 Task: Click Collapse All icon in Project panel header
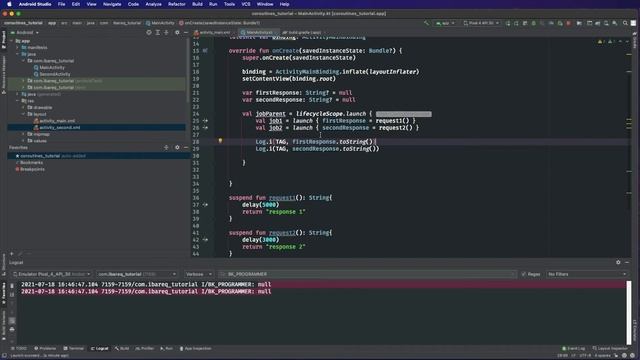click(x=166, y=32)
